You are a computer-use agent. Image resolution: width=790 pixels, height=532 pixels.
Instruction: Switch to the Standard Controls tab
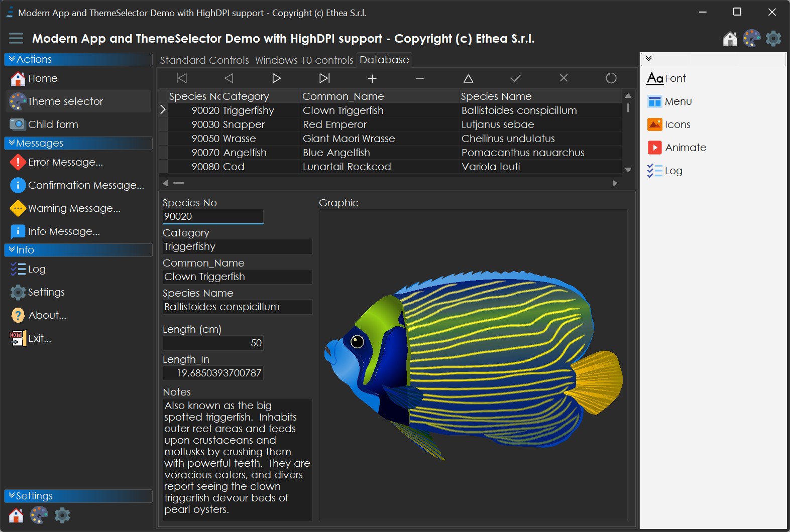point(204,60)
